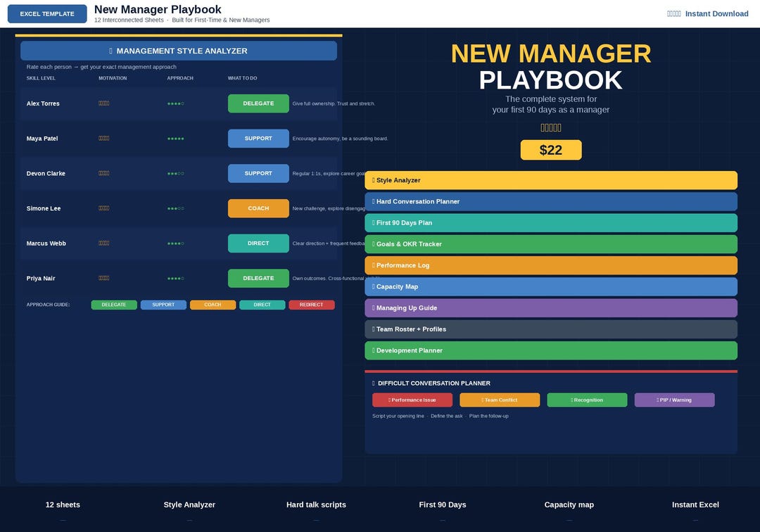Click Alex Torres's motivation star rating
The width and height of the screenshot is (760, 532).
click(x=103, y=103)
